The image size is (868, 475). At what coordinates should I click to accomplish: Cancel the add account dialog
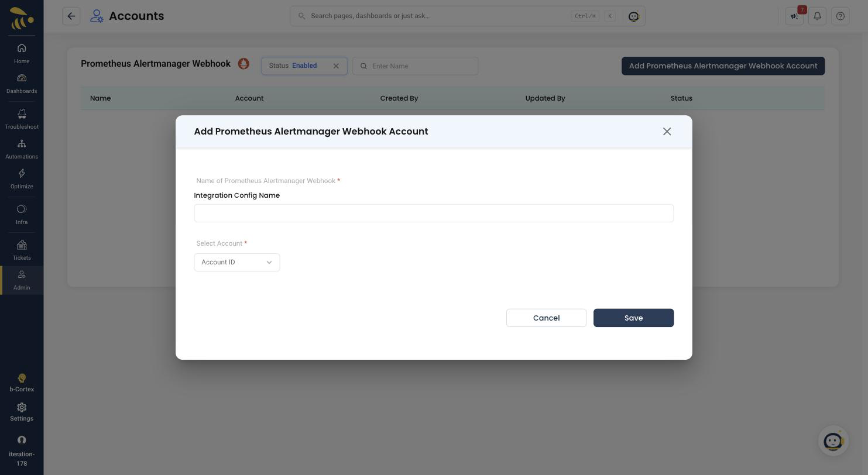[x=546, y=318]
